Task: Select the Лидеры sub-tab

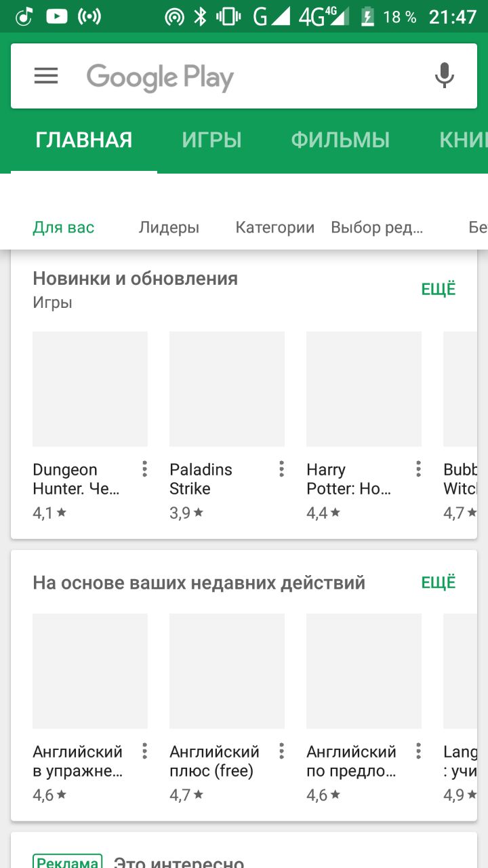Action: pos(169,228)
